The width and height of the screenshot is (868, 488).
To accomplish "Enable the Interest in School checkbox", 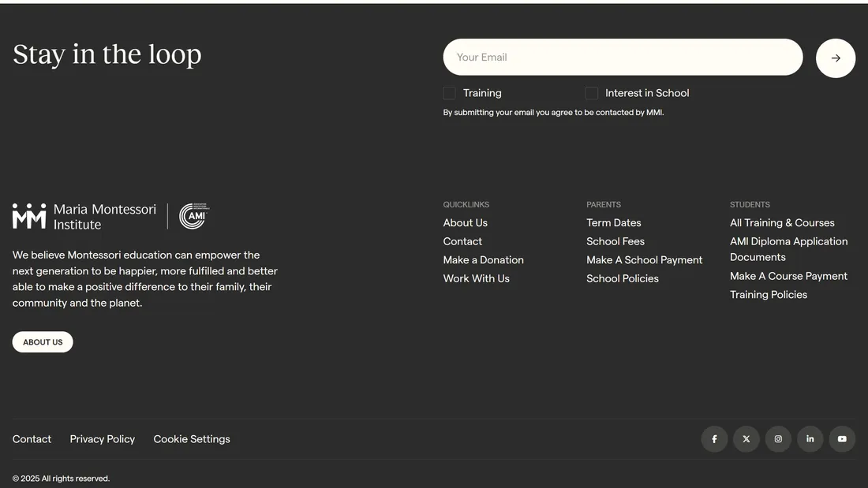I will pos(592,93).
